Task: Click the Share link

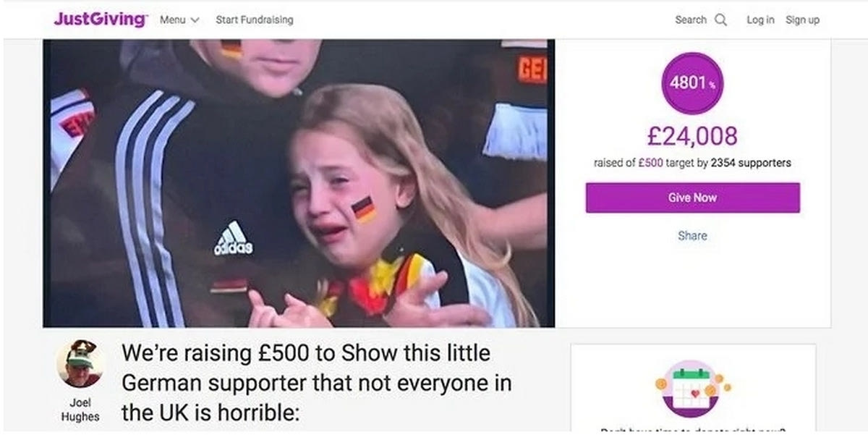Action: click(693, 235)
